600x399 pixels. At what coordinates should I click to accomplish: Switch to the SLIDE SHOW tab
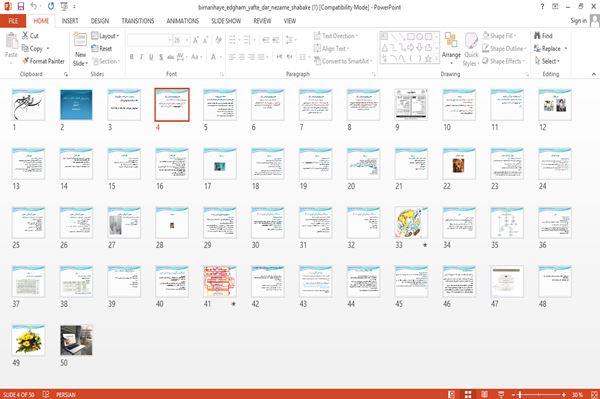226,21
